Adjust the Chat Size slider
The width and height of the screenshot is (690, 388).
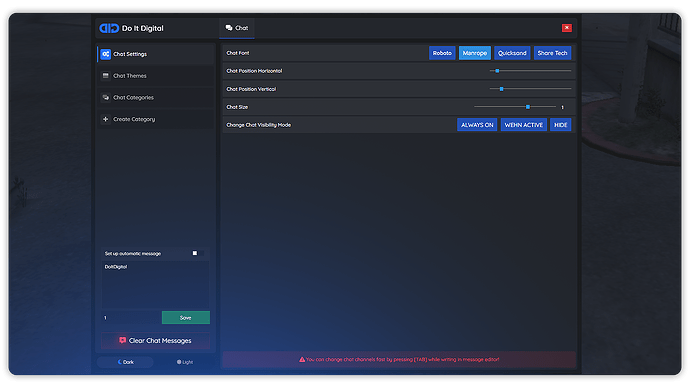(x=515, y=107)
